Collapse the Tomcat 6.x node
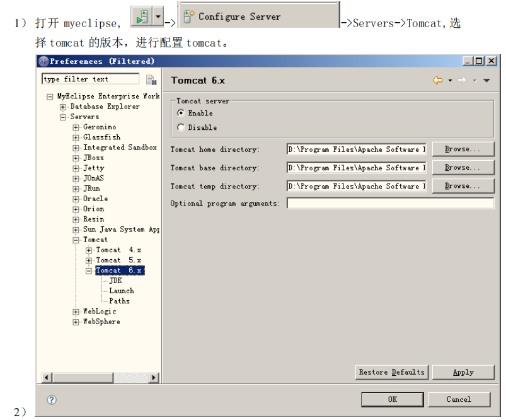The height and width of the screenshot is (420, 506). pos(89,271)
